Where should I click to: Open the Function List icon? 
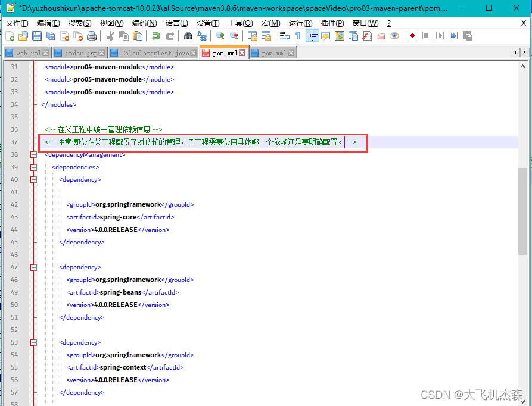(x=367, y=36)
